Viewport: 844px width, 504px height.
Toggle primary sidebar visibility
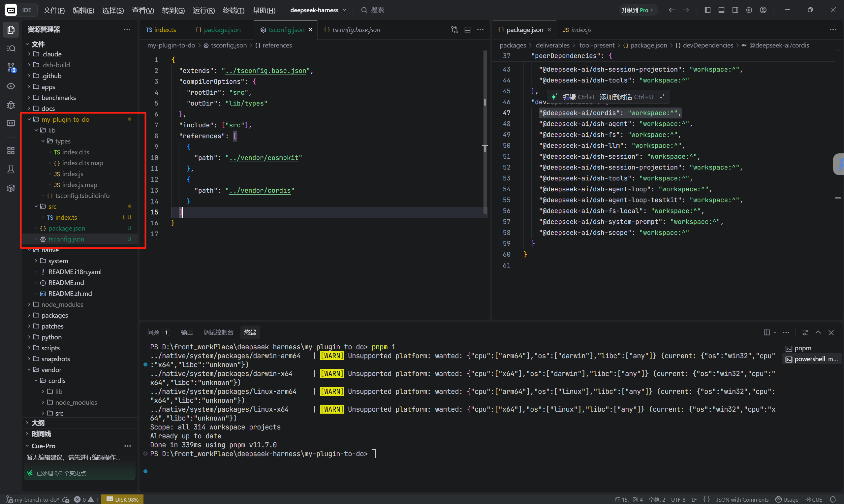[x=707, y=10]
